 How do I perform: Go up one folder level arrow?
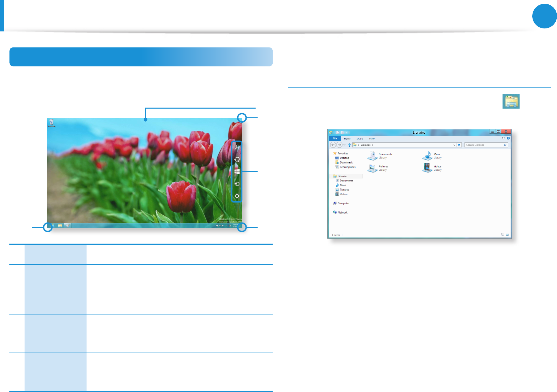tap(350, 145)
